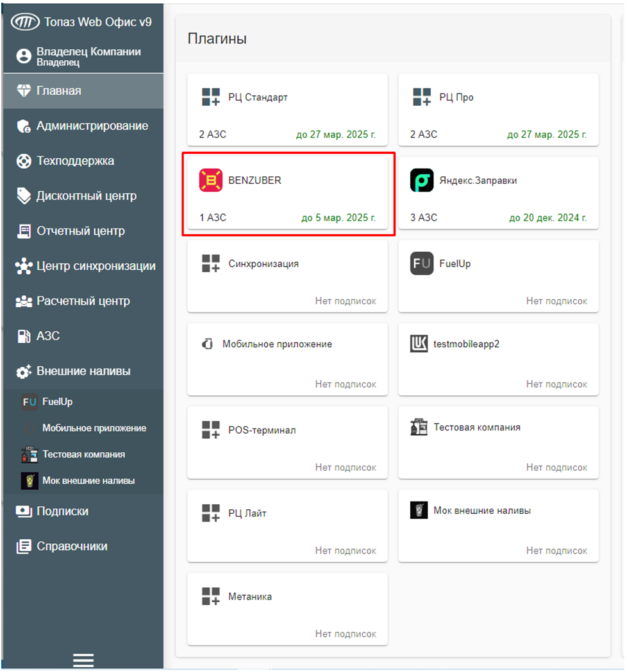Select Мобильное приложение in sidebar submenu

[x=83, y=428]
